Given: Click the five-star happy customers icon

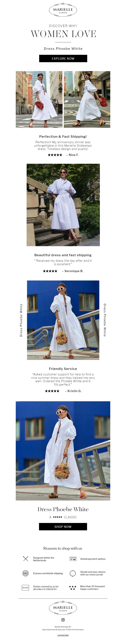Looking at the screenshot, I should (73, 587).
